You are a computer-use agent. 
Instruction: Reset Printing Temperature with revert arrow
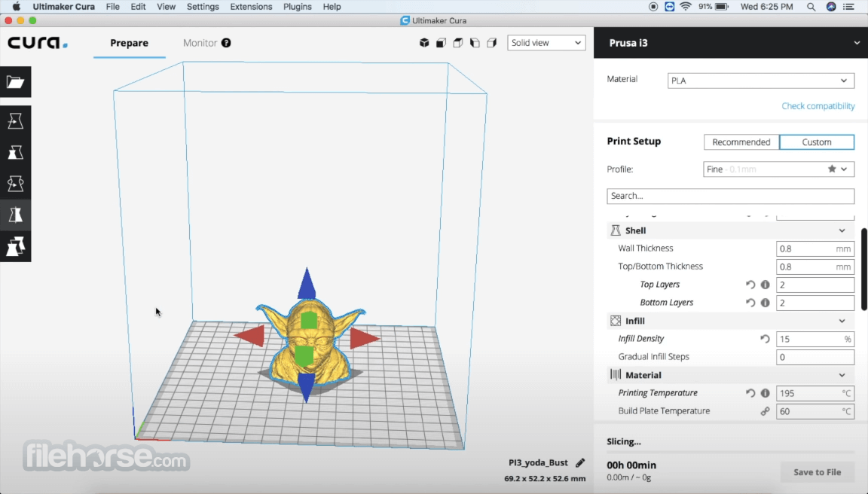(750, 393)
